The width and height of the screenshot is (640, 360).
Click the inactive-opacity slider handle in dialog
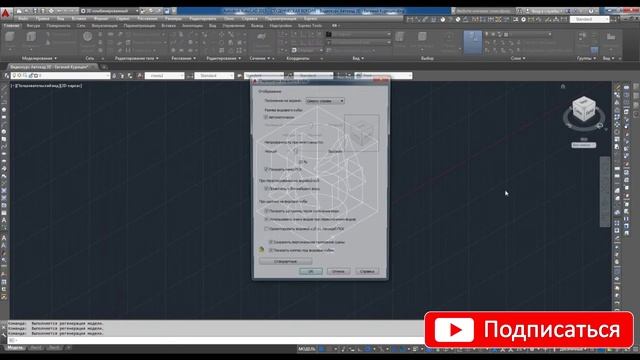[x=295, y=151]
